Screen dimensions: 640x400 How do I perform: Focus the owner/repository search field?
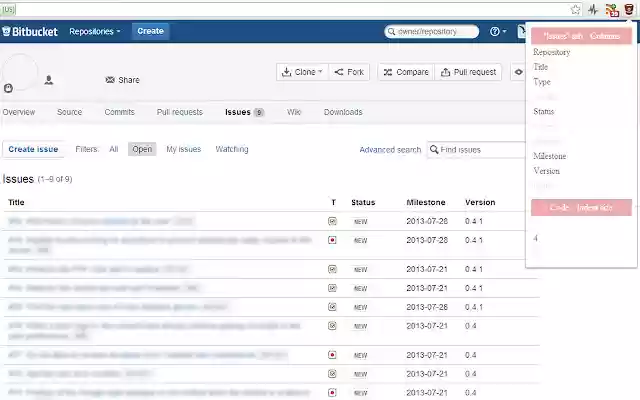[x=431, y=31]
